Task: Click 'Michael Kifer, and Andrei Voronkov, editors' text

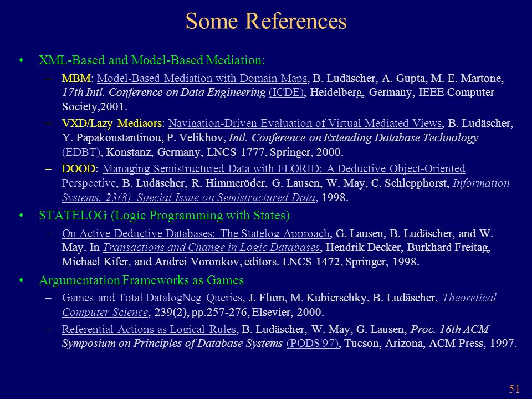Action: tap(170, 262)
